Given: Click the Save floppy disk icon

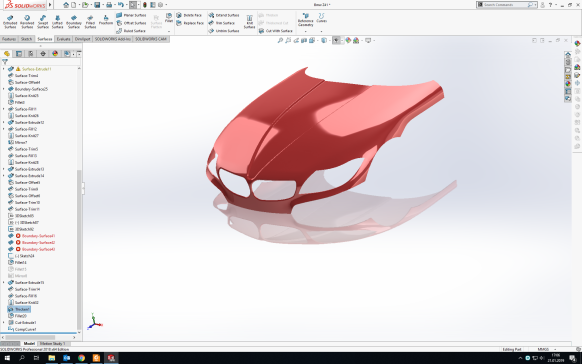Looking at the screenshot, I should 97,5.
